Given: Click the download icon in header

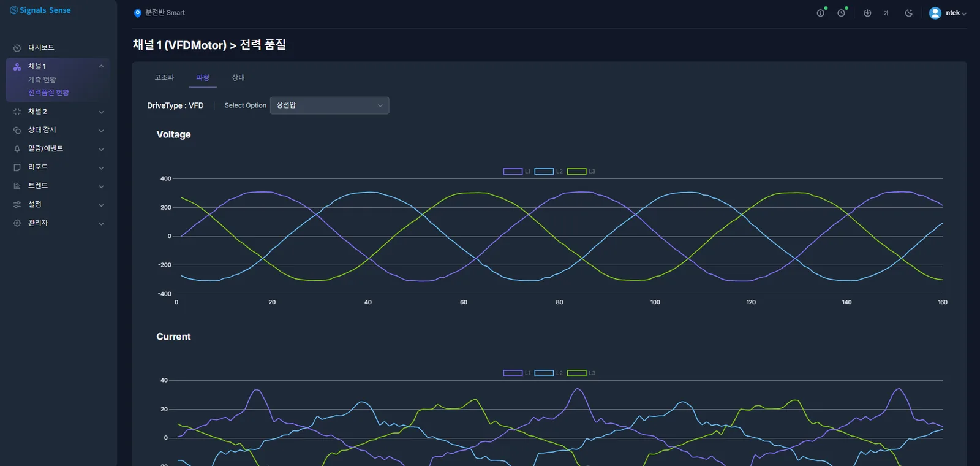Looking at the screenshot, I should [867, 13].
